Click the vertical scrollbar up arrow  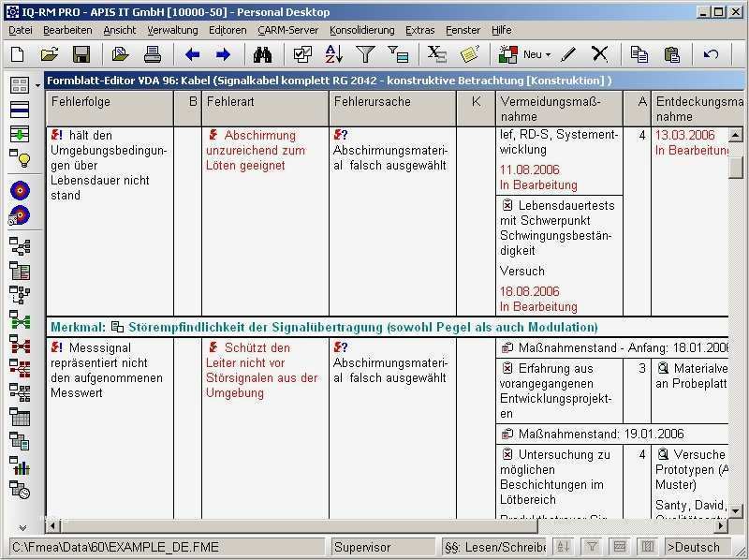pyautogui.click(x=736, y=135)
